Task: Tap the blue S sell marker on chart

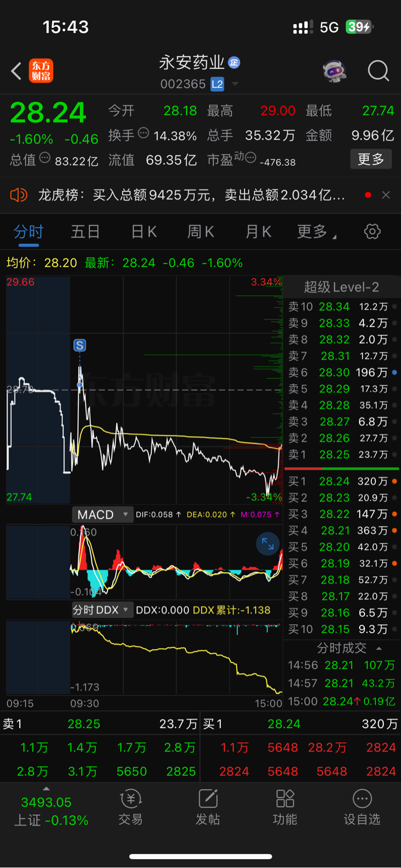Action: coord(79,345)
